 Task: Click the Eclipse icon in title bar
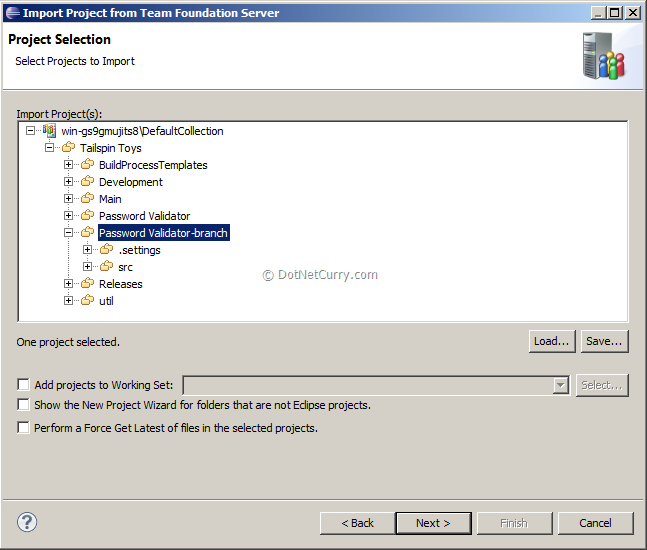12,13
